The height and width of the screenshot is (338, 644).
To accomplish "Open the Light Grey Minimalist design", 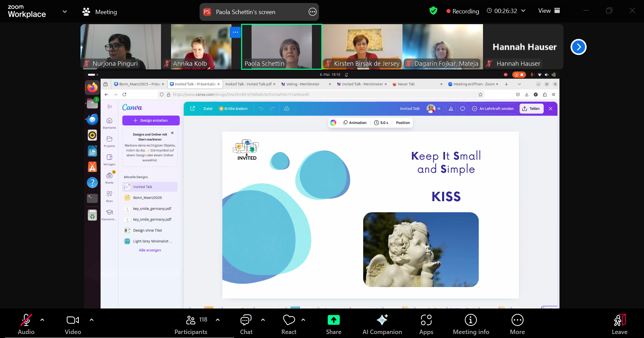I will coord(150,241).
